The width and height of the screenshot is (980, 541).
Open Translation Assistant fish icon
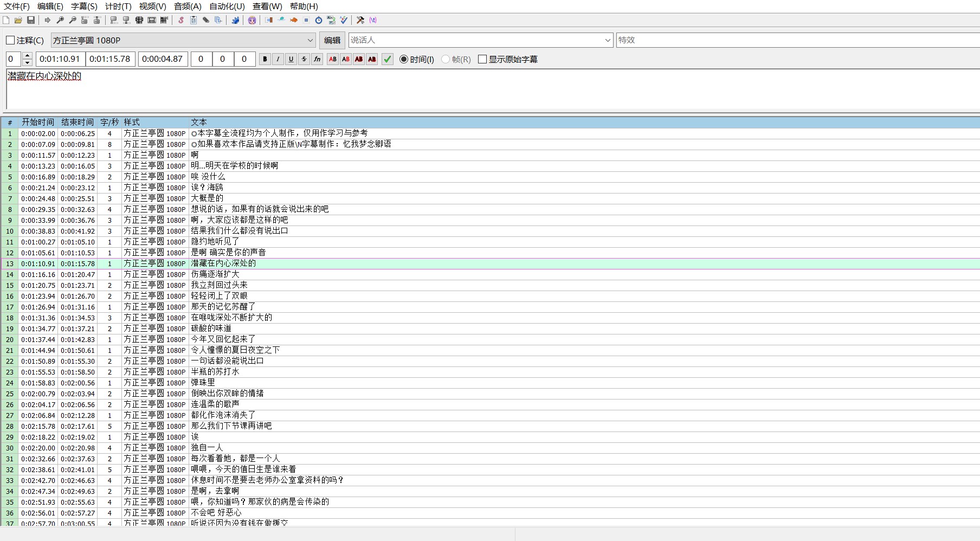point(294,20)
